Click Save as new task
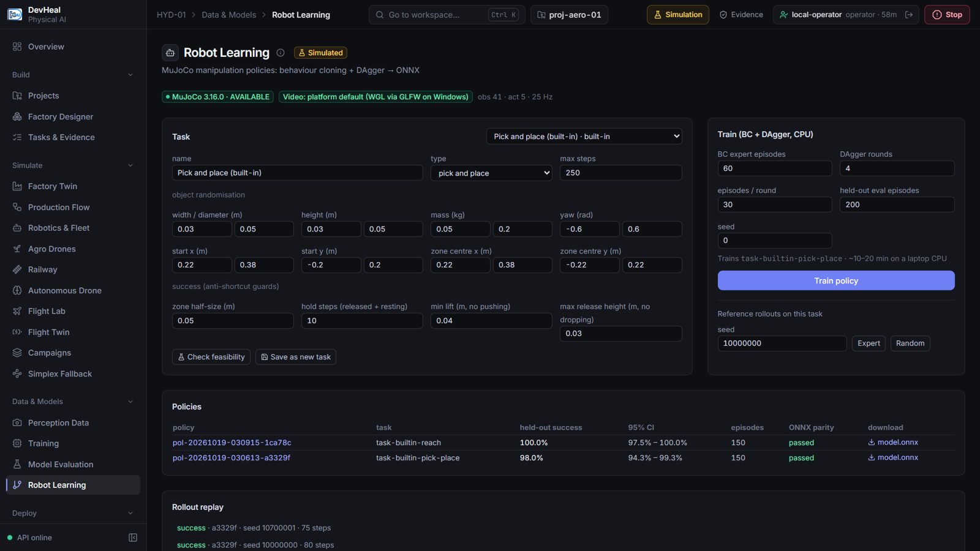The height and width of the screenshot is (551, 980). coord(296,357)
